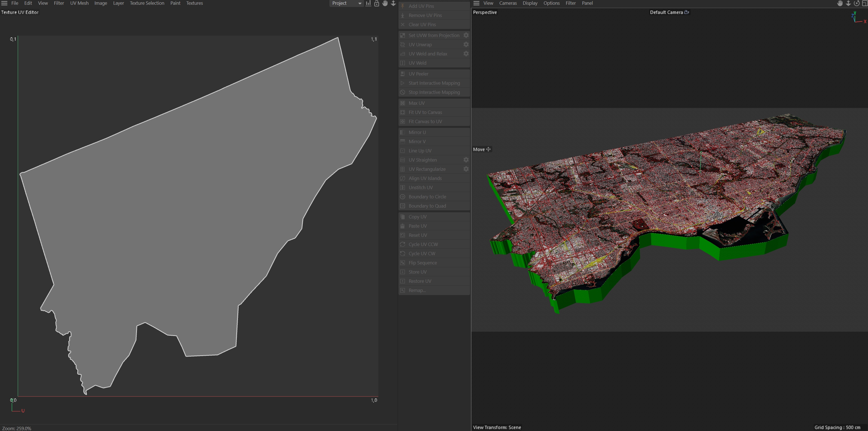Click Set UVW from Projection gear icon
Screen dimensions: 868x431
pos(466,35)
